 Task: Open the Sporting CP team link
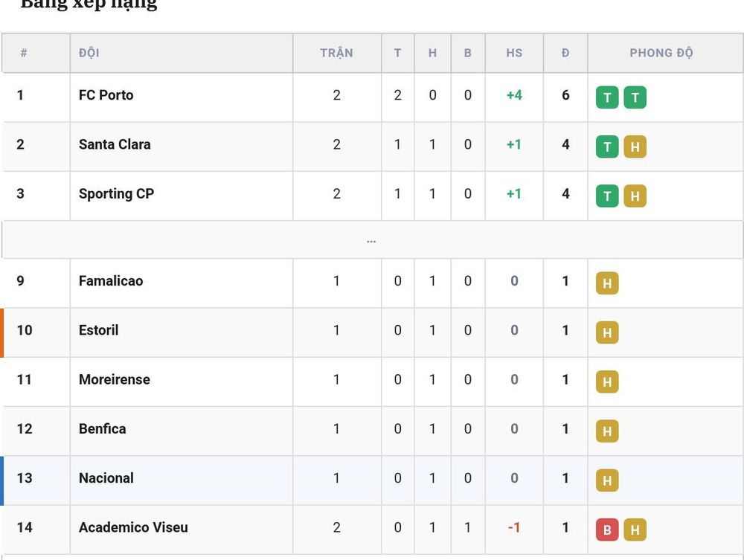116,194
